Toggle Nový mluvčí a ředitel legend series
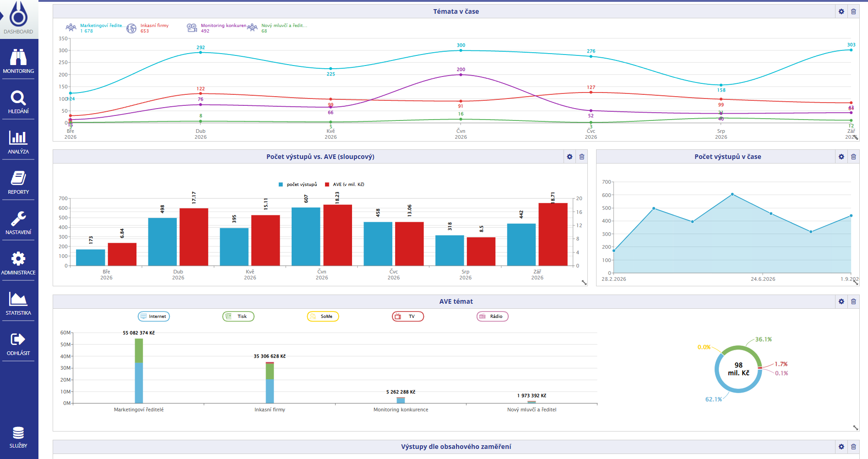This screenshot has height=459, width=868. pos(277,28)
